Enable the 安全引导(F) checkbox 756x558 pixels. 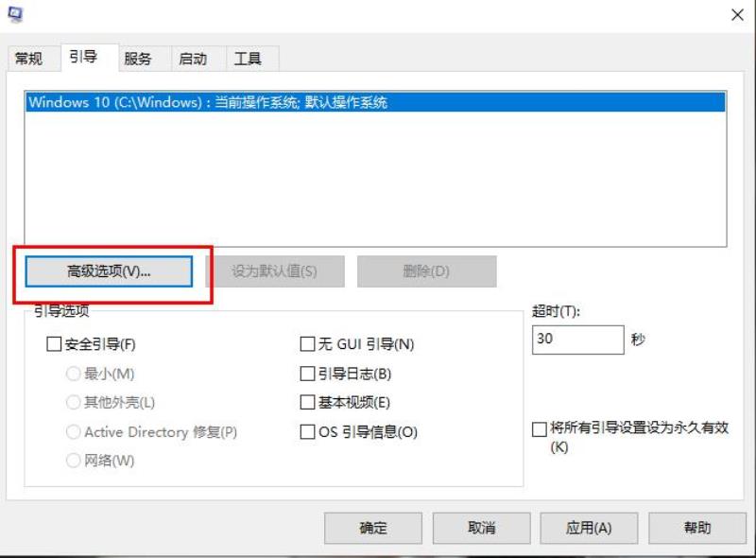(54, 344)
